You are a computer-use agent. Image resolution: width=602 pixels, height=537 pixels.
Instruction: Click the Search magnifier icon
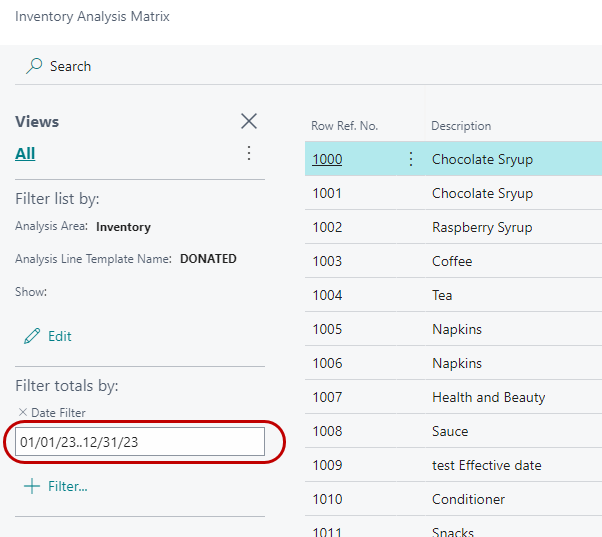click(34, 66)
